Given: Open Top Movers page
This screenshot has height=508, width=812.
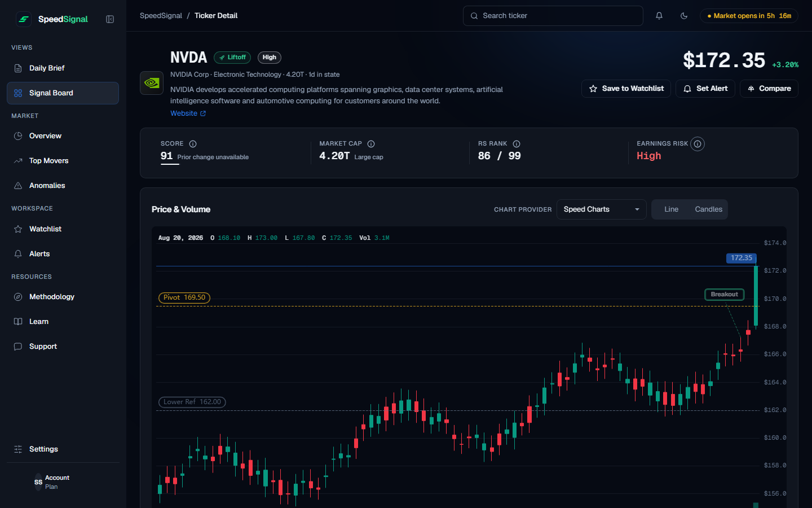Looking at the screenshot, I should point(63,161).
